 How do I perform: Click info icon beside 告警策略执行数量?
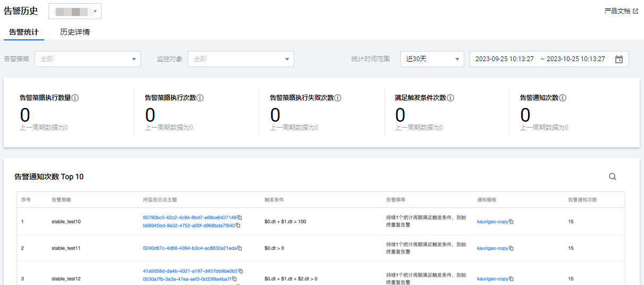point(76,98)
